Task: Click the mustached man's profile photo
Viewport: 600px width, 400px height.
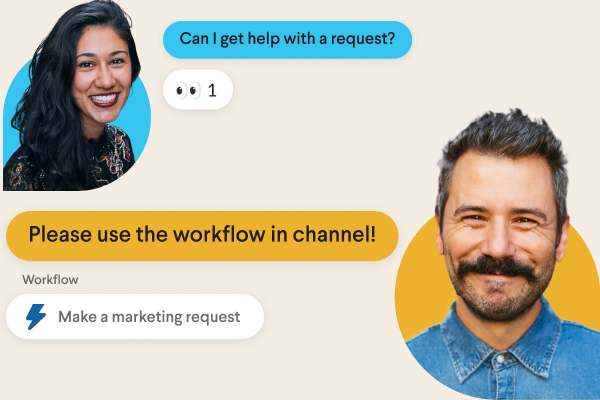Action: 497,255
